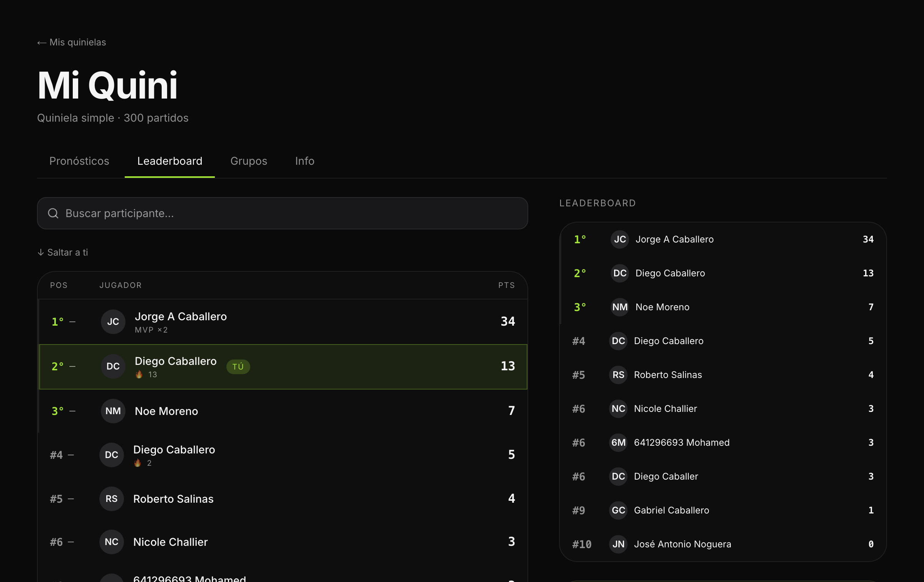The width and height of the screenshot is (924, 582).
Task: Click the GC avatar in sidebar leaderboard
Action: 618,510
